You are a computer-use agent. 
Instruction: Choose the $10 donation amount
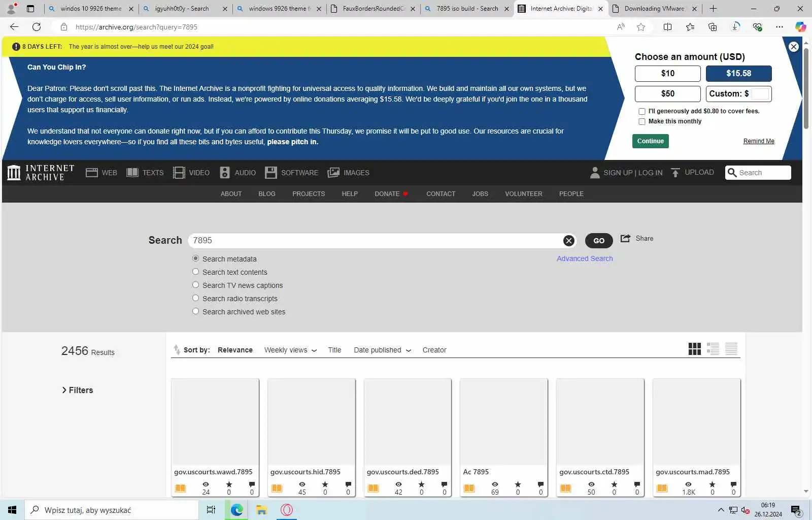(668, 74)
